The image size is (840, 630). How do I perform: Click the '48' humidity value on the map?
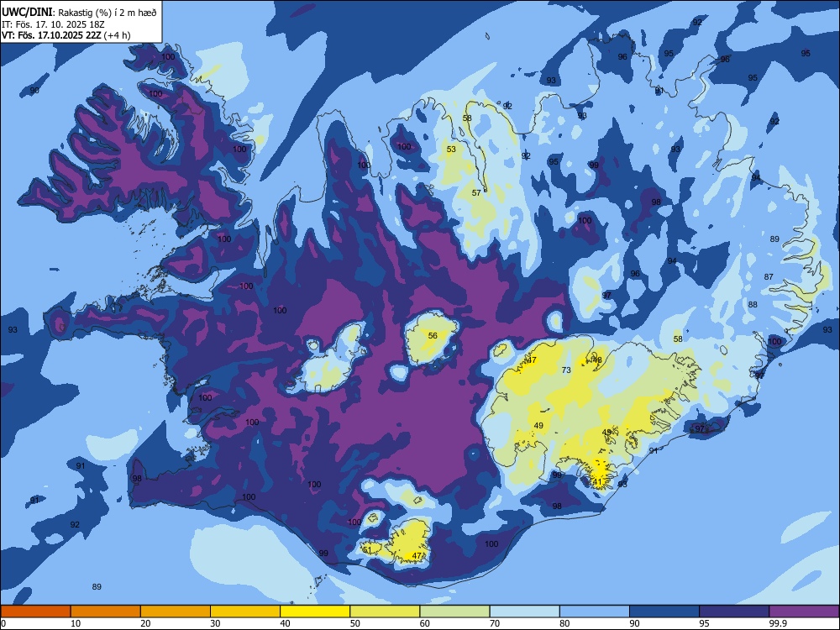597,360
